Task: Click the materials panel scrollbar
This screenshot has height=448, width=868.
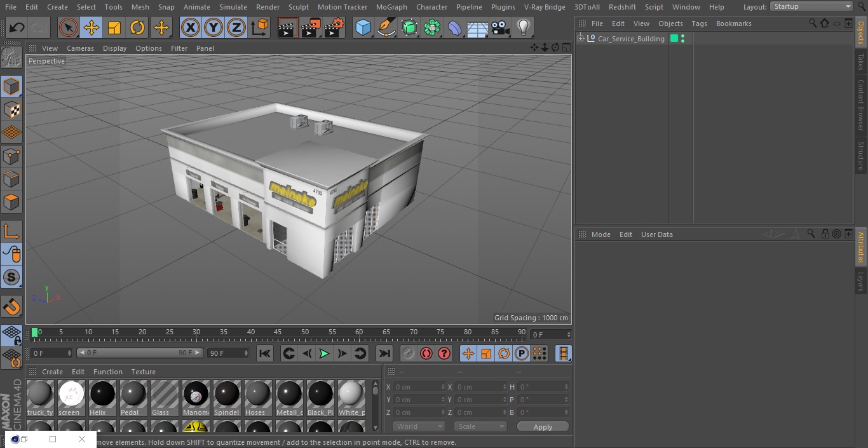Action: pyautogui.click(x=375, y=405)
